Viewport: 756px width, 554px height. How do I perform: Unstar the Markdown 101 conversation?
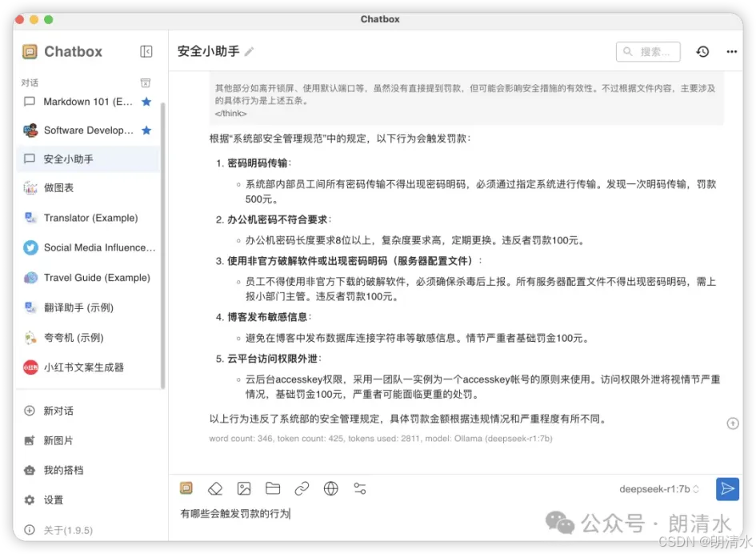[146, 102]
